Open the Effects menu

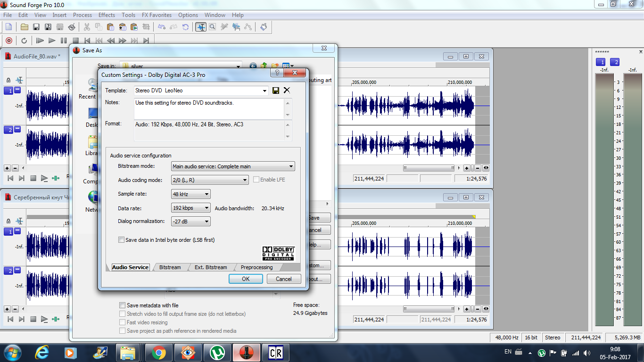click(107, 15)
